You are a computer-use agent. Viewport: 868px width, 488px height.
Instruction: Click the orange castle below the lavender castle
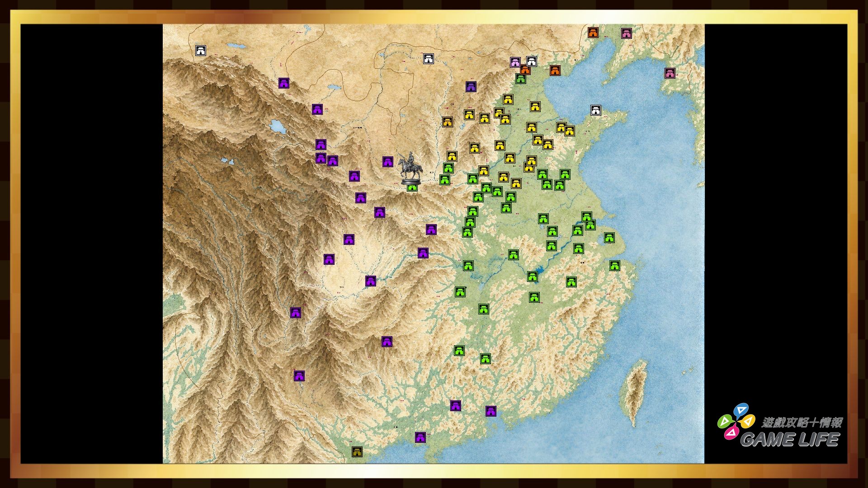(x=525, y=70)
